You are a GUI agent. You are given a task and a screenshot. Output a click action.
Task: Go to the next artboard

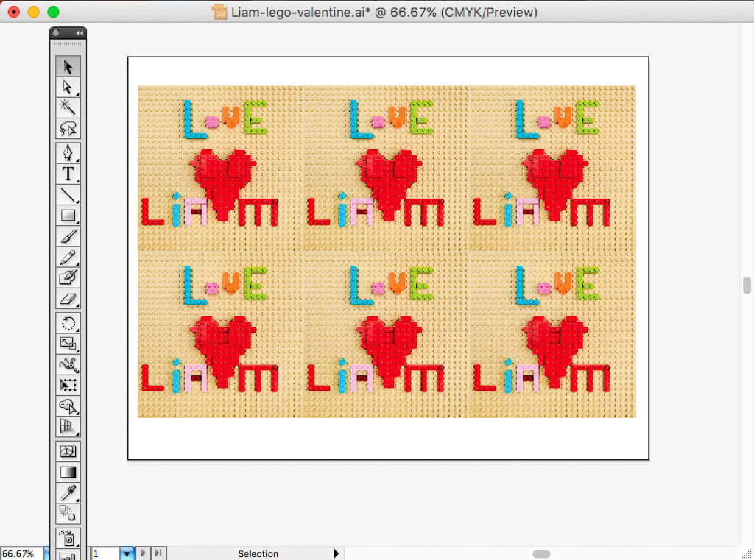coord(143,553)
